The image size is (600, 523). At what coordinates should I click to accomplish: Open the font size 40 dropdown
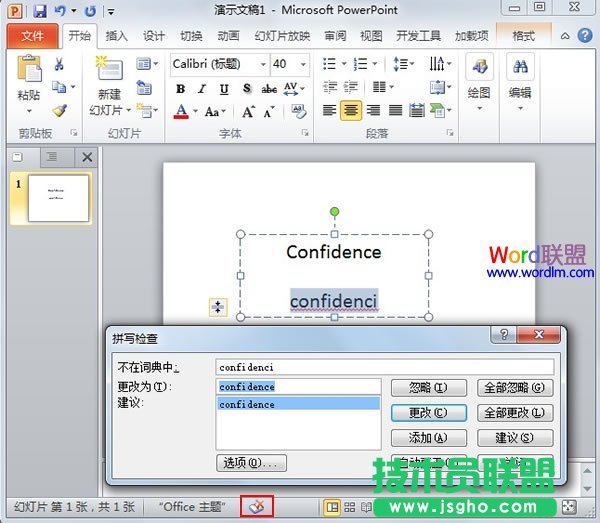(x=305, y=64)
